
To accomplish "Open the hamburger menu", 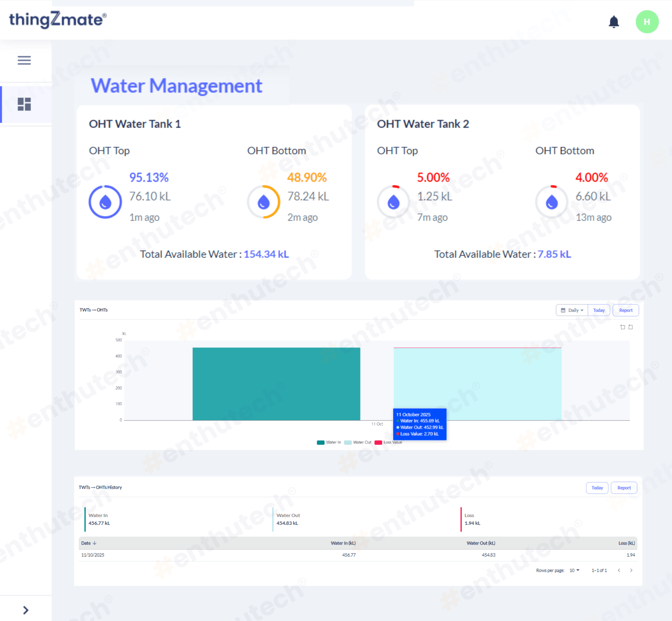I will [24, 61].
